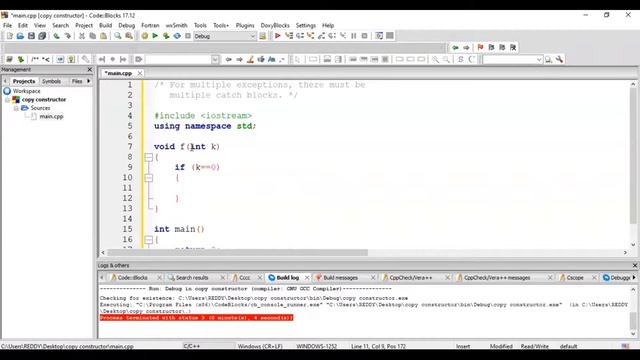Open the Replace tool icon
Image resolution: width=640 pixels, height=360 pixels.
[129, 36]
